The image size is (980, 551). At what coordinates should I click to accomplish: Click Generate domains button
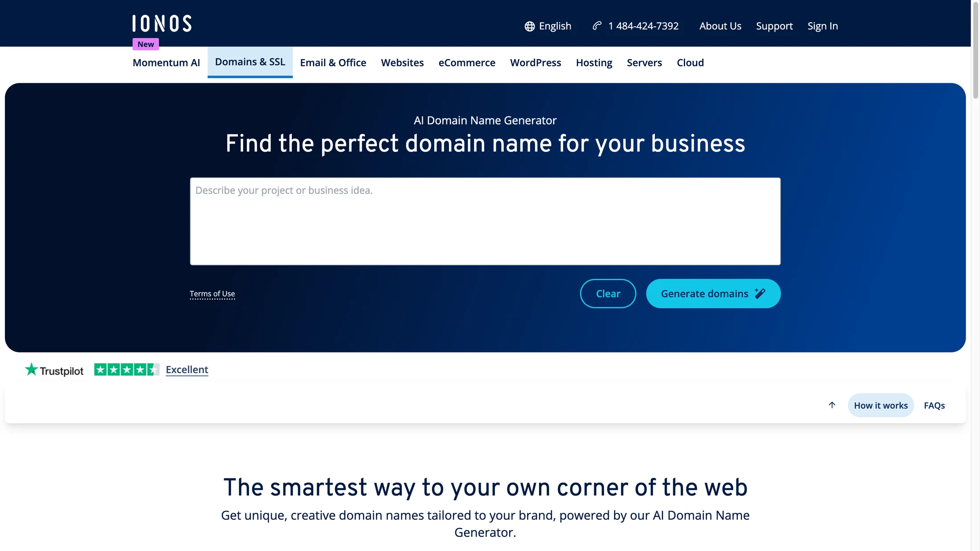point(713,293)
